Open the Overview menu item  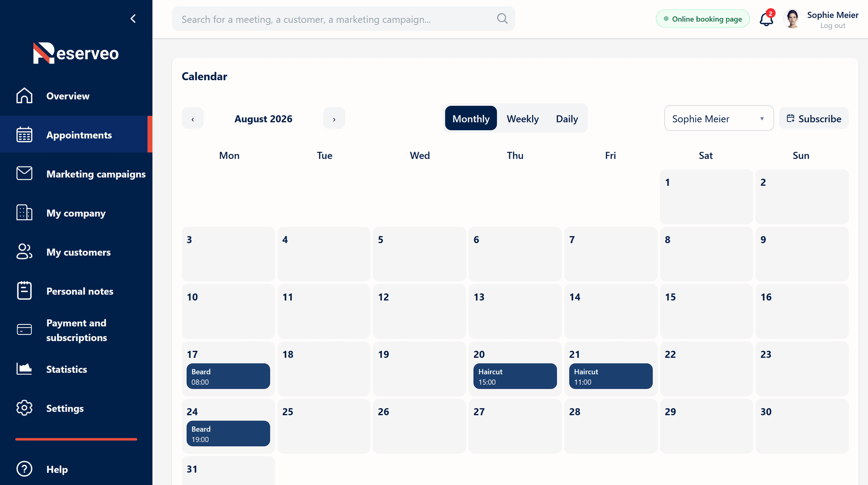(x=76, y=96)
